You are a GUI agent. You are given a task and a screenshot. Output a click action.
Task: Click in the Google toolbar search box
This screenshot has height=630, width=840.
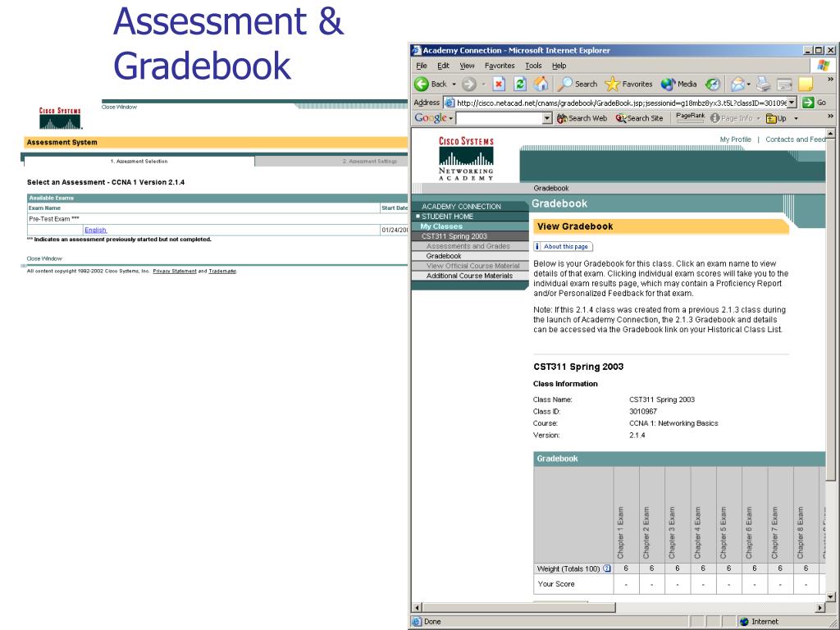pos(499,118)
